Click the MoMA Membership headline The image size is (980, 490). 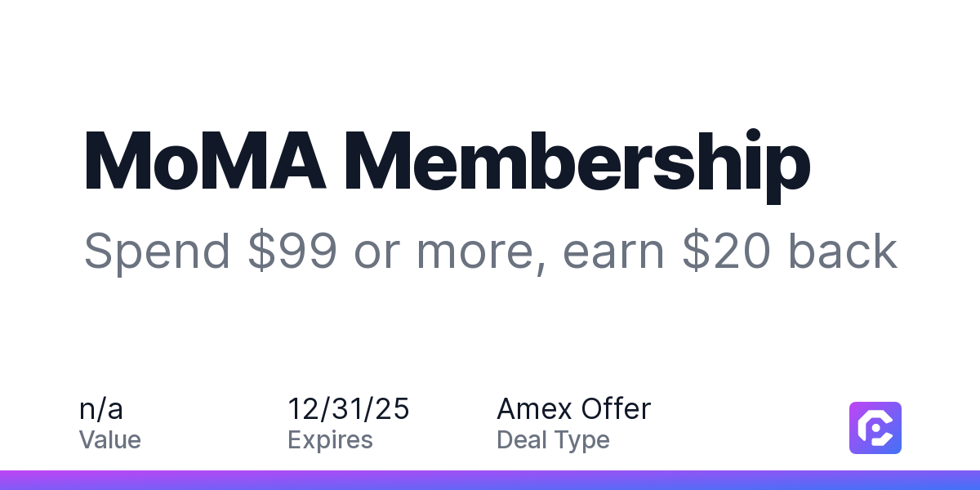tap(447, 163)
